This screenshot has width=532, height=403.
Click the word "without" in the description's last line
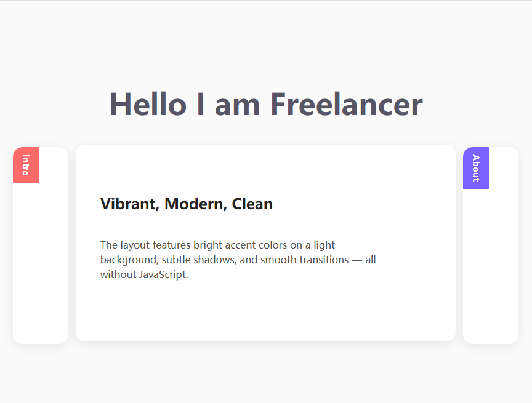pyautogui.click(x=115, y=274)
